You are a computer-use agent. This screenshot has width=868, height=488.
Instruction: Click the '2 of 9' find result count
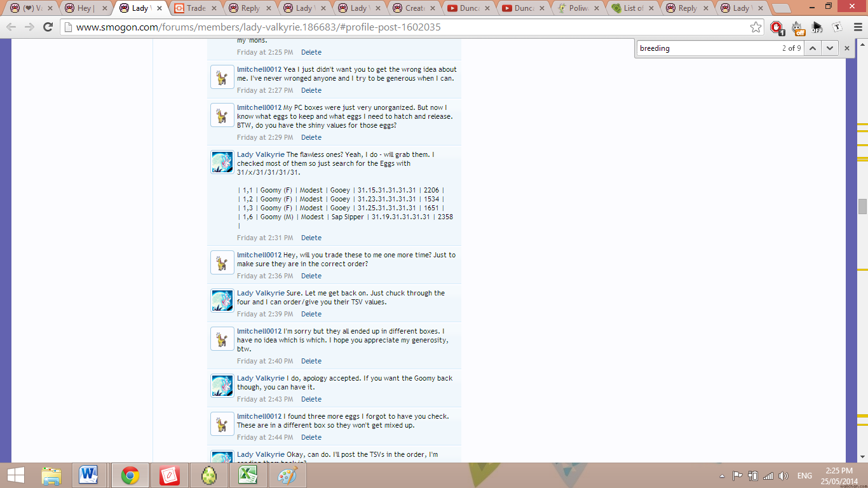[x=792, y=48]
